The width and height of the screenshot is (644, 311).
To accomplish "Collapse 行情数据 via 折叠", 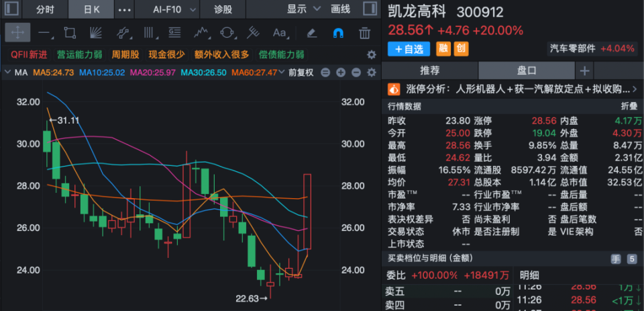I will click(629, 107).
